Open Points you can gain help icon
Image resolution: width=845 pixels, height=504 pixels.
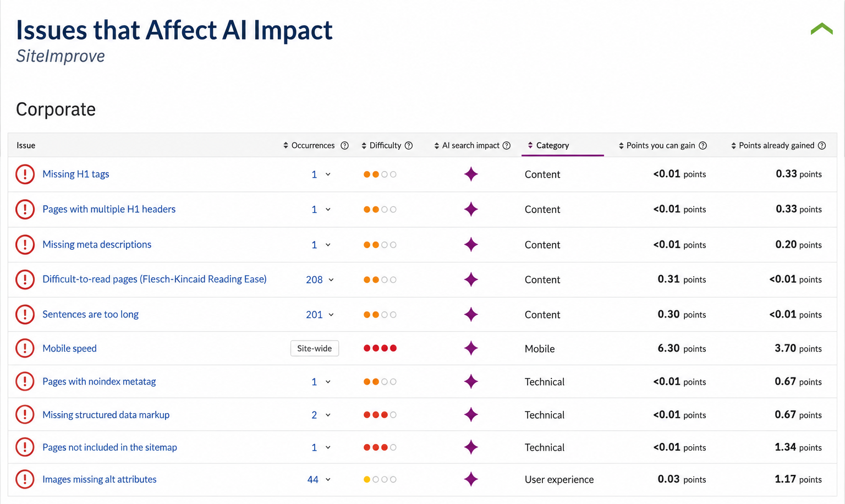point(703,145)
